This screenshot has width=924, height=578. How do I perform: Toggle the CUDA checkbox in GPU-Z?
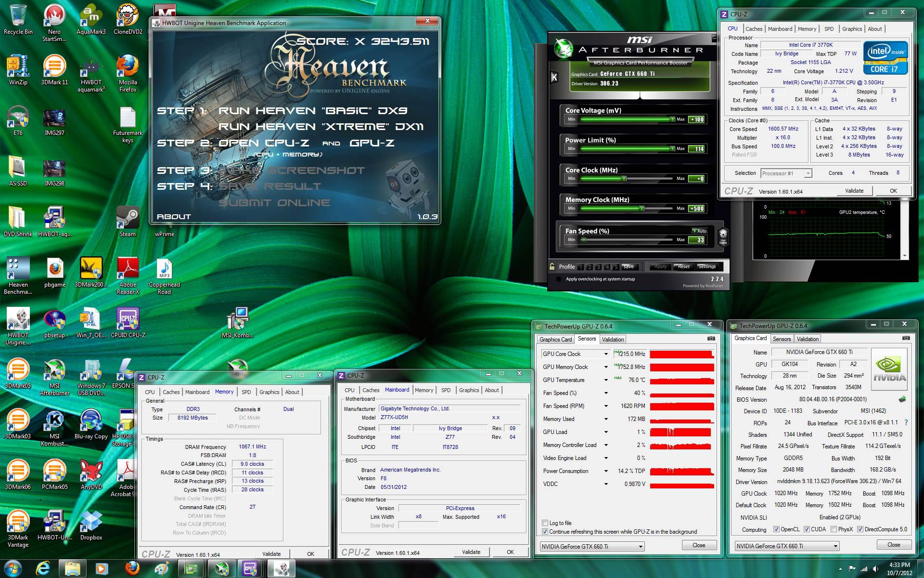click(806, 529)
